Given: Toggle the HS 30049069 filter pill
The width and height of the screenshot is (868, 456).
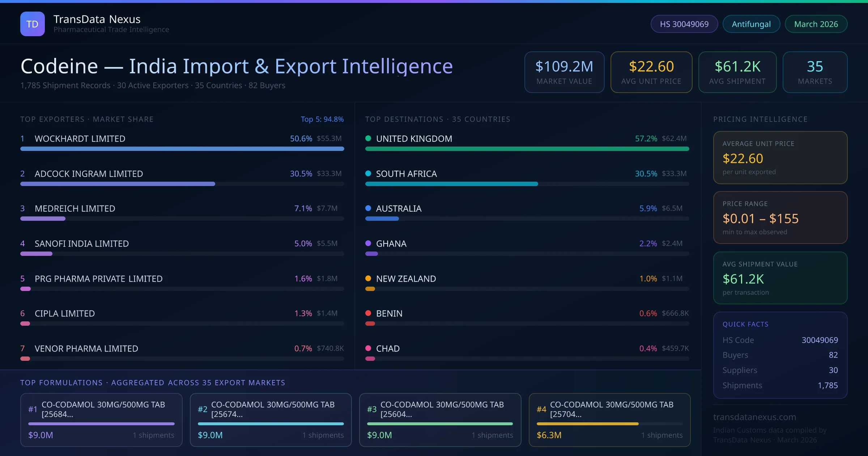Looking at the screenshot, I should [x=684, y=24].
